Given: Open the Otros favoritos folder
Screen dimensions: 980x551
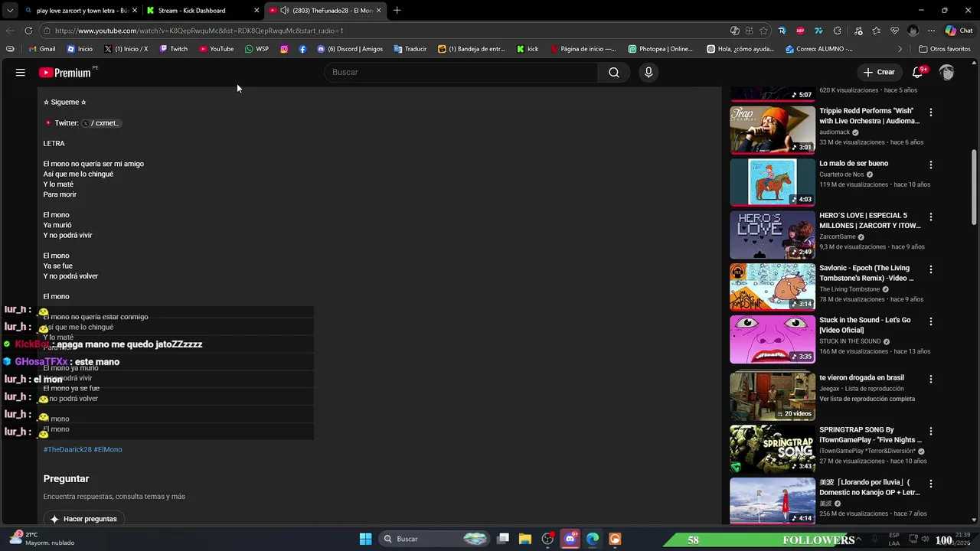Looking at the screenshot, I should (x=945, y=49).
